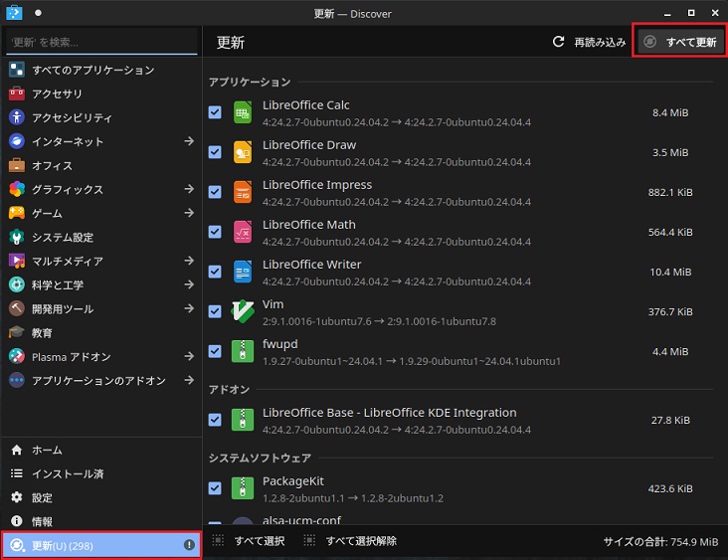Click the LibreOffice Math app icon

(x=243, y=232)
